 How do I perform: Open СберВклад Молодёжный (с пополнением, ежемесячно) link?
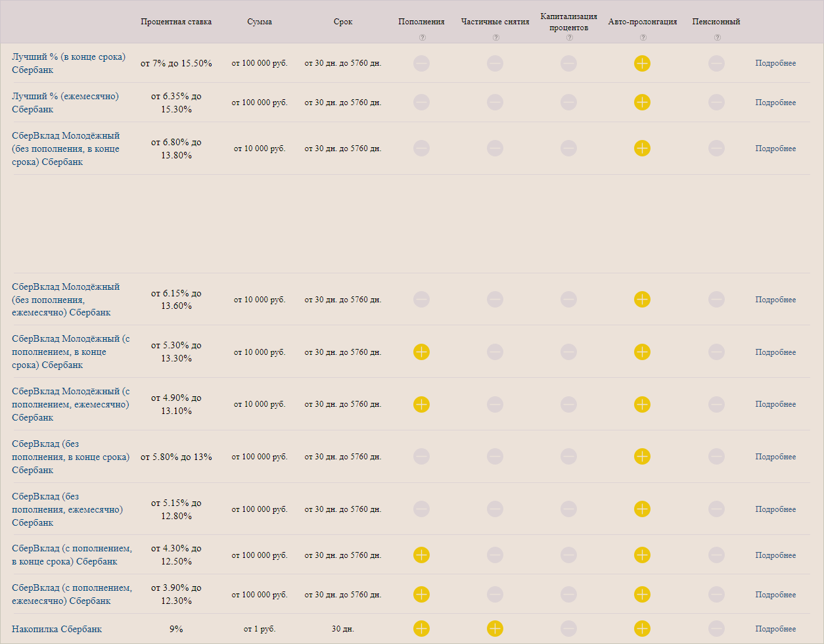(x=70, y=404)
